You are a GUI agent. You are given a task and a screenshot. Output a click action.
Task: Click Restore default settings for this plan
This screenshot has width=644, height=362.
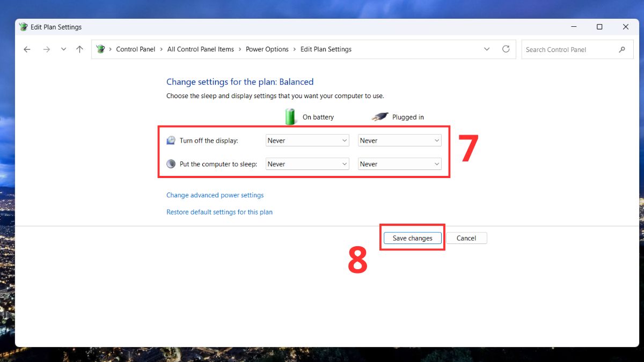219,212
